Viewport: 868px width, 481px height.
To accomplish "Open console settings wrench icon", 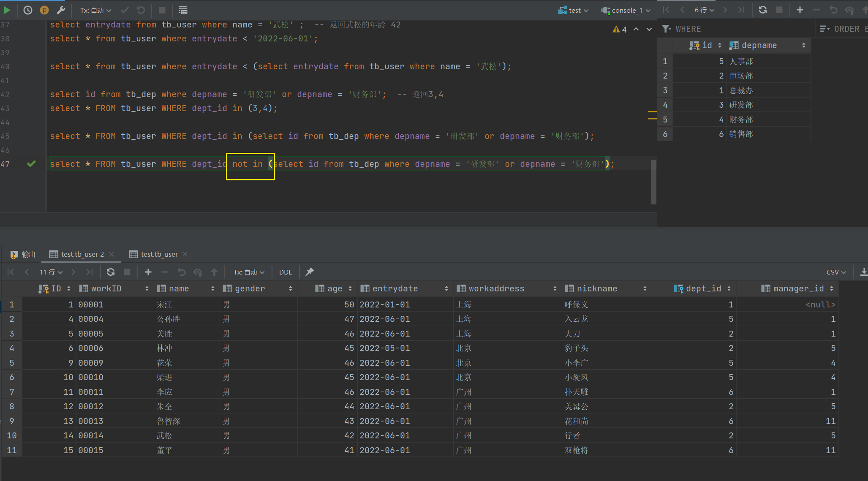I will (x=61, y=10).
